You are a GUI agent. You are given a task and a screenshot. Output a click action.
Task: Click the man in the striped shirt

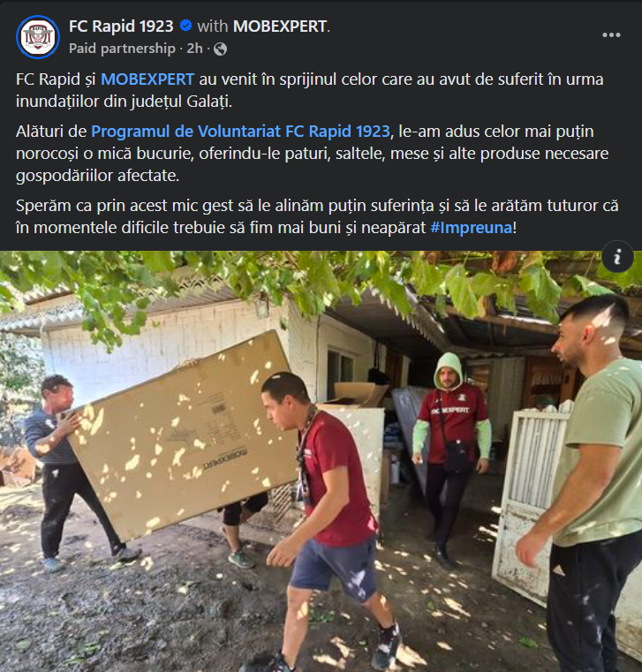pos(69,473)
